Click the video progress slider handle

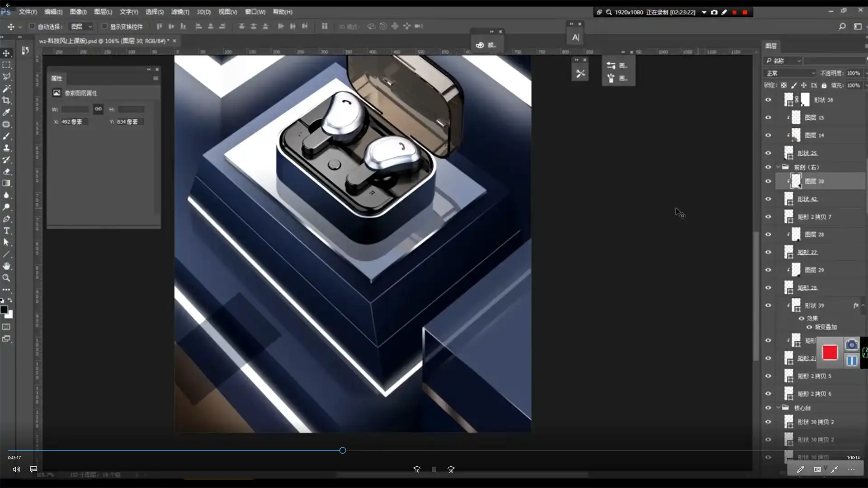point(343,450)
